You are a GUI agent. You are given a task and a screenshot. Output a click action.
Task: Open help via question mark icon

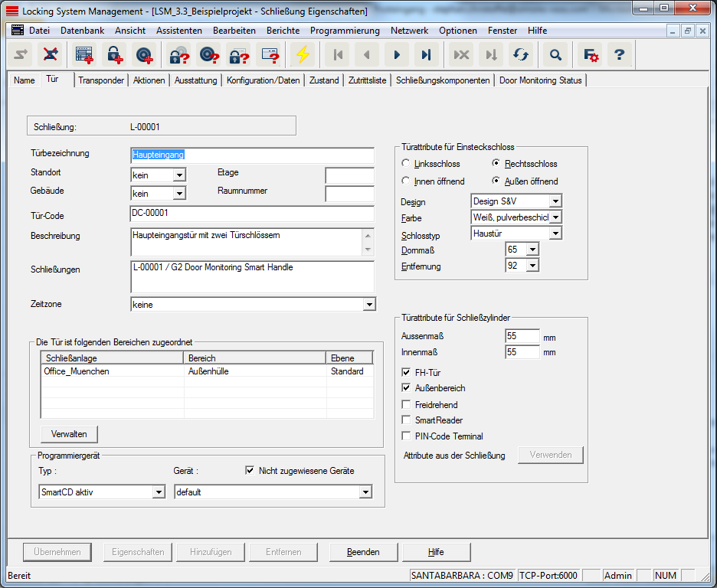[620, 54]
